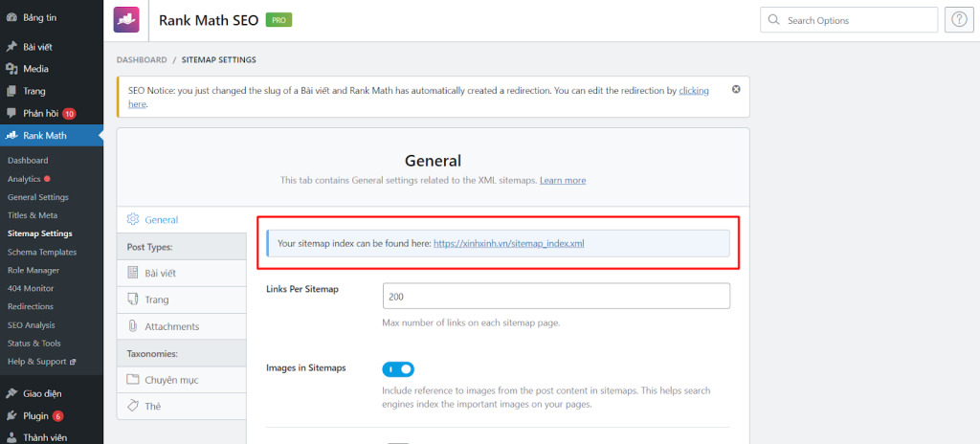The image size is (980, 444).
Task: Click the Learn more link
Action: pyautogui.click(x=563, y=180)
